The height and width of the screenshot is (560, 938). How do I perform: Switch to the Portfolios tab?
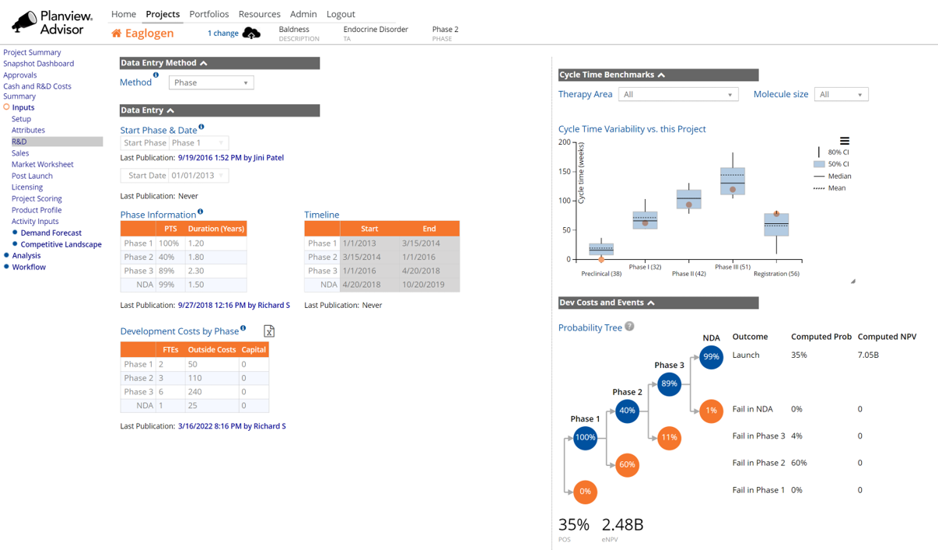tap(208, 13)
